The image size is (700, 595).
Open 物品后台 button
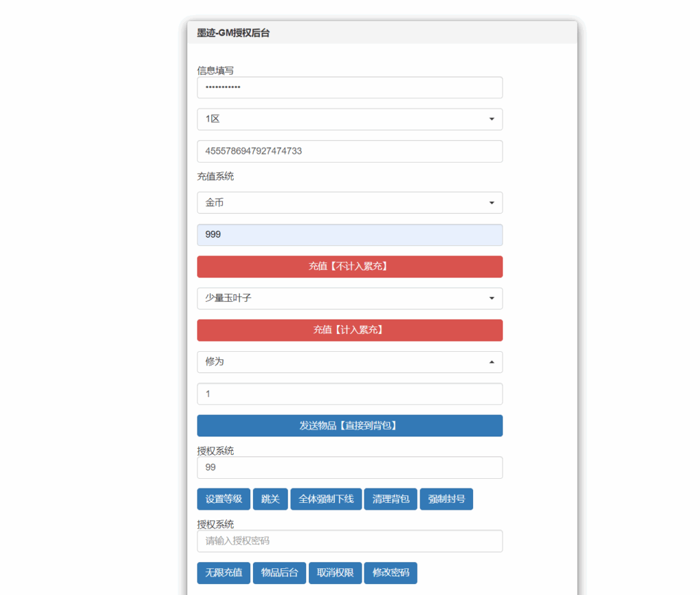click(x=280, y=572)
